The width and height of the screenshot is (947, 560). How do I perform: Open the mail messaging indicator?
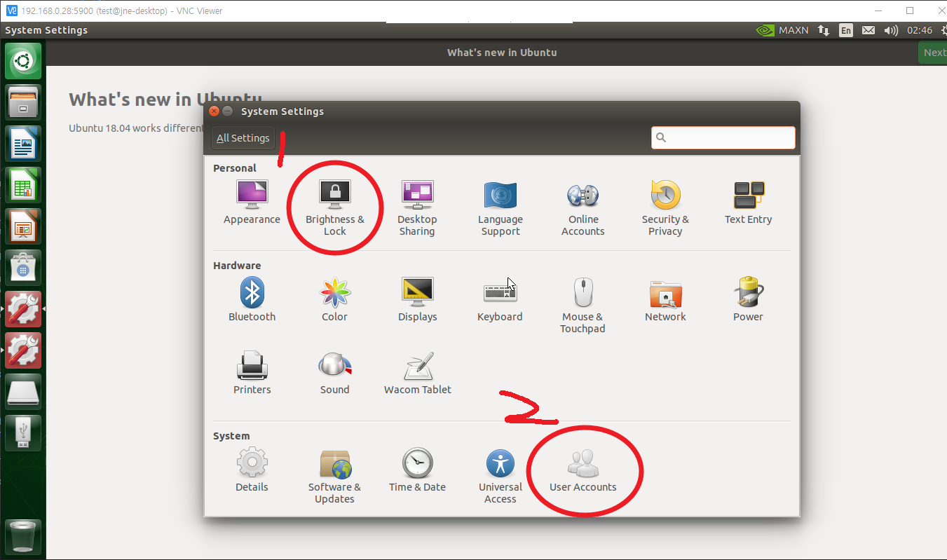click(x=868, y=30)
